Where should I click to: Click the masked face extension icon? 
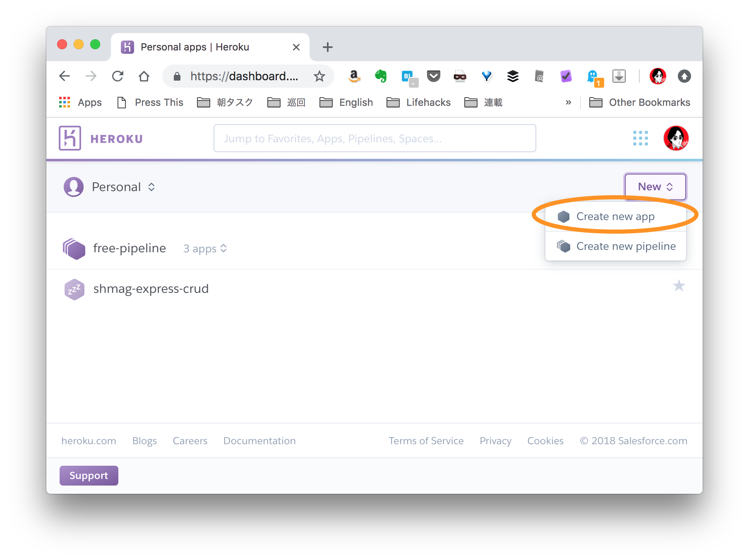pyautogui.click(x=460, y=76)
